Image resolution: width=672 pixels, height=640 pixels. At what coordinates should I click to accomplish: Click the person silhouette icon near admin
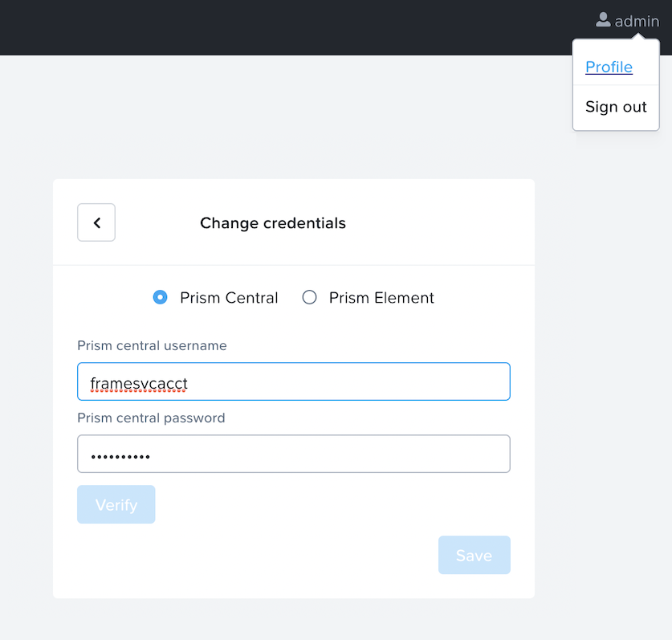601,20
